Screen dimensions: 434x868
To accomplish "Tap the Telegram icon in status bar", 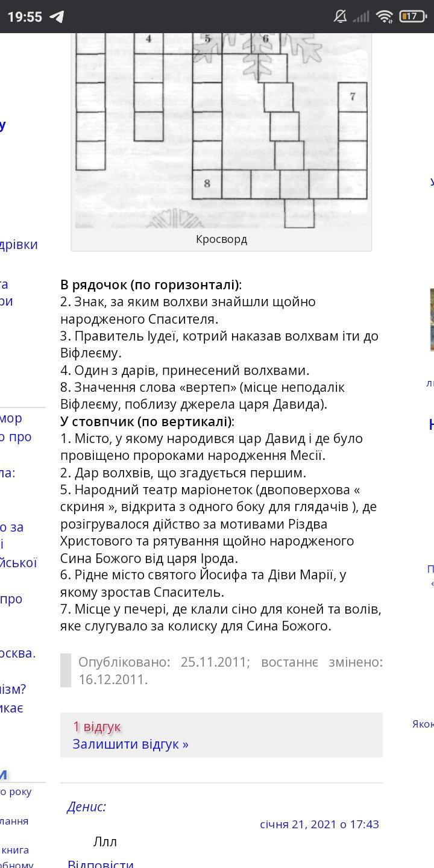I will [57, 17].
